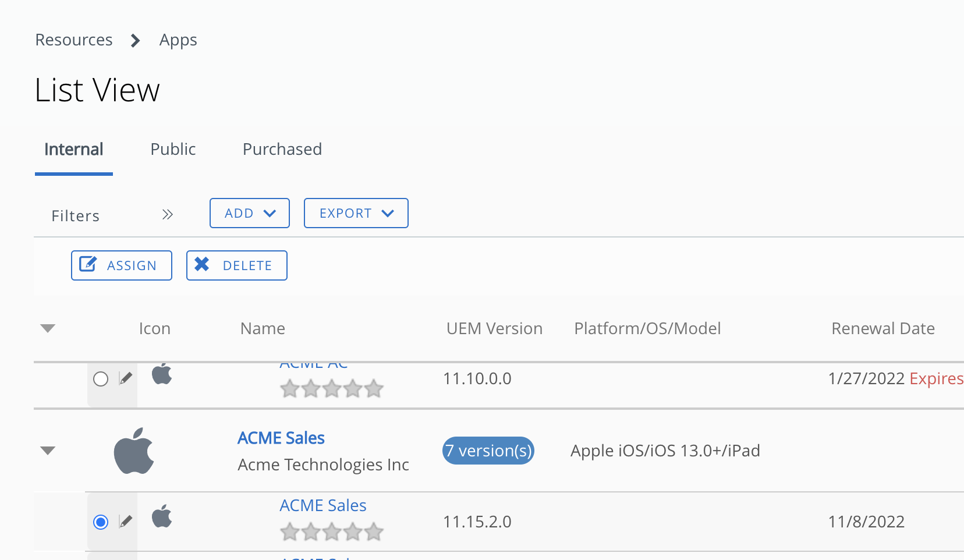This screenshot has width=964, height=560.
Task: Click the 11.15.2.0 version number
Action: pos(477,522)
